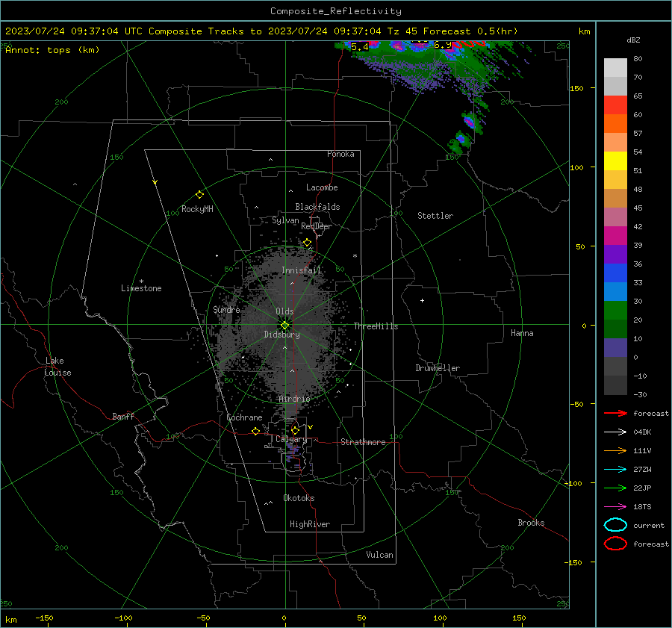Viewport: 672px width, 628px height.
Task: Click the Didsbury label
Action: click(x=281, y=335)
